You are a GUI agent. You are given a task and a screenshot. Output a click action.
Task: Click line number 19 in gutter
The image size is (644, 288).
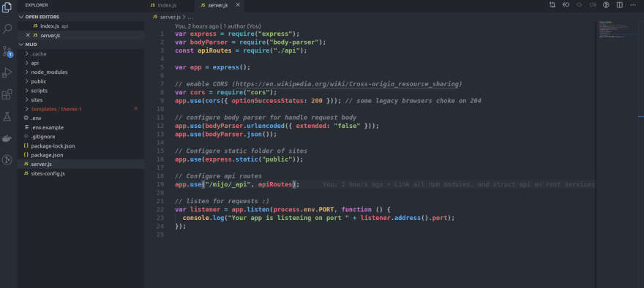click(160, 185)
